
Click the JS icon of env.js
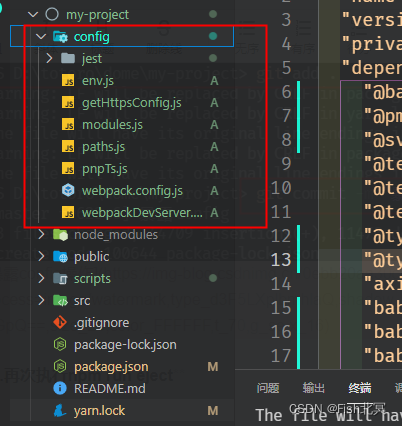point(68,81)
